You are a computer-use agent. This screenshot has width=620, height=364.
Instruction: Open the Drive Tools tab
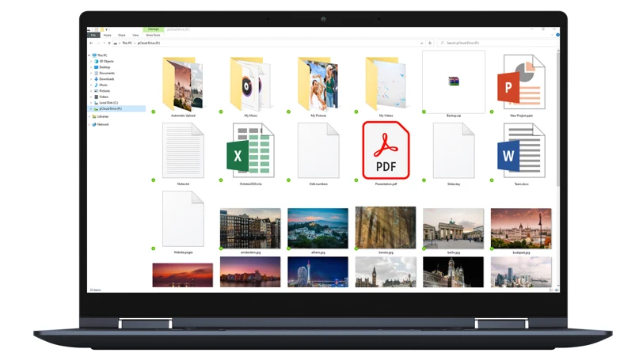[154, 35]
